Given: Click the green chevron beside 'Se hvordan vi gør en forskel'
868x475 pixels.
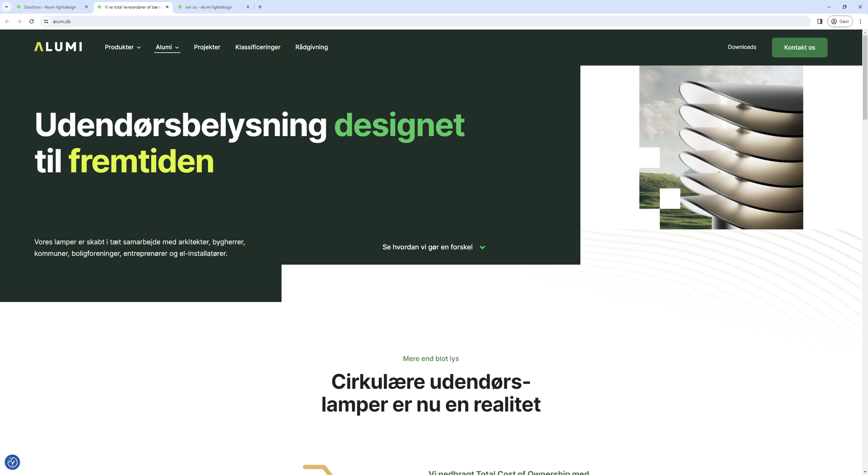Looking at the screenshot, I should [x=482, y=247].
